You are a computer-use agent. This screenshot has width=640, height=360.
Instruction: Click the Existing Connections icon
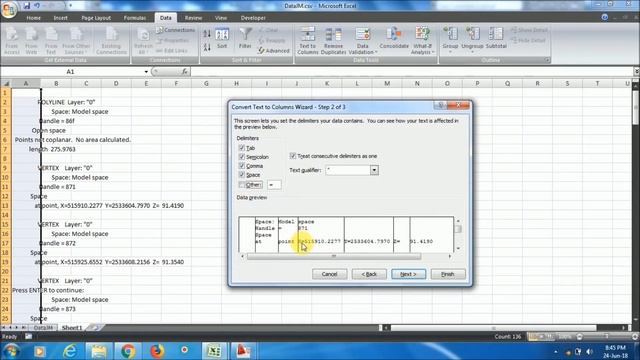pos(111,41)
